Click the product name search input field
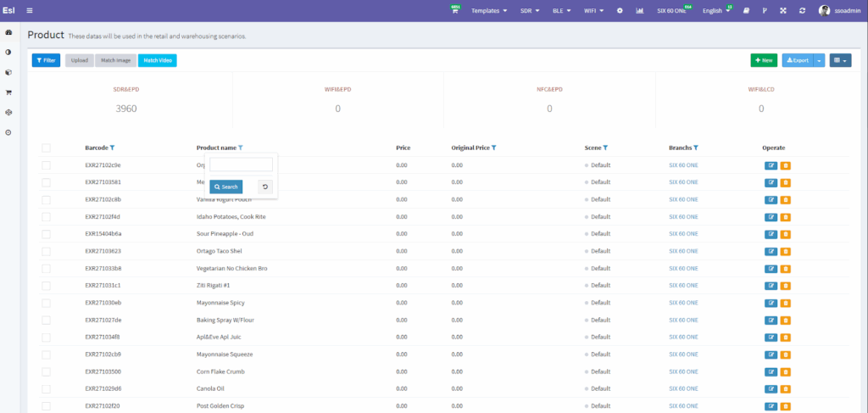This screenshot has width=868, height=413. [x=241, y=165]
